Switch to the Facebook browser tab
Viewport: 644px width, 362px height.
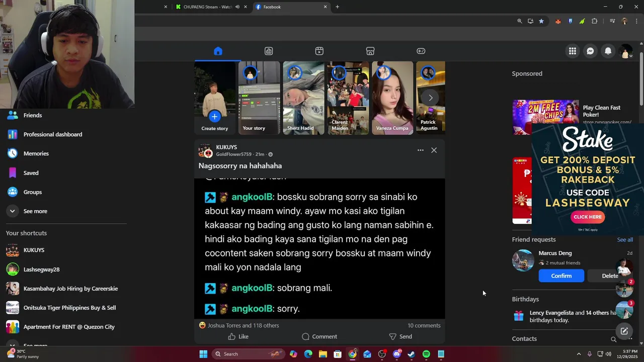[291, 7]
